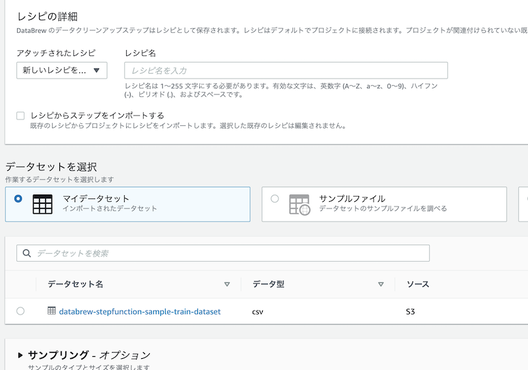528x370 pixels.
Task: Click the レシピの詳細 heading
Action: click(x=47, y=16)
